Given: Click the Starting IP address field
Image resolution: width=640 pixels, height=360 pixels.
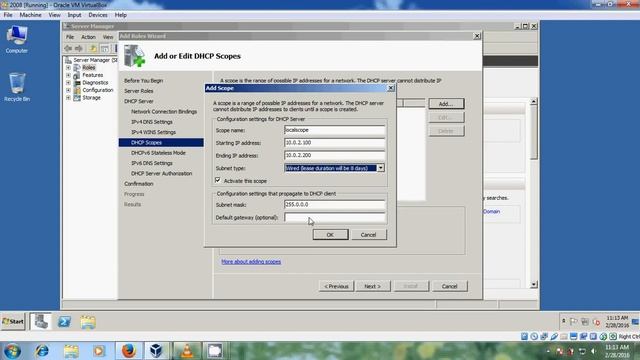Looking at the screenshot, I should point(334,143).
